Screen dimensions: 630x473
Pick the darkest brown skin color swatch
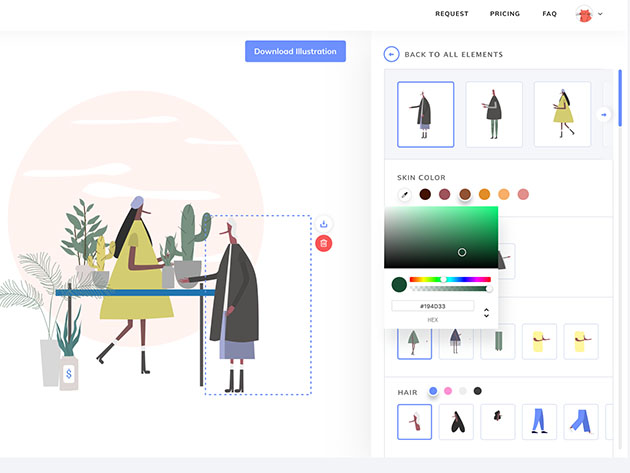(x=425, y=194)
